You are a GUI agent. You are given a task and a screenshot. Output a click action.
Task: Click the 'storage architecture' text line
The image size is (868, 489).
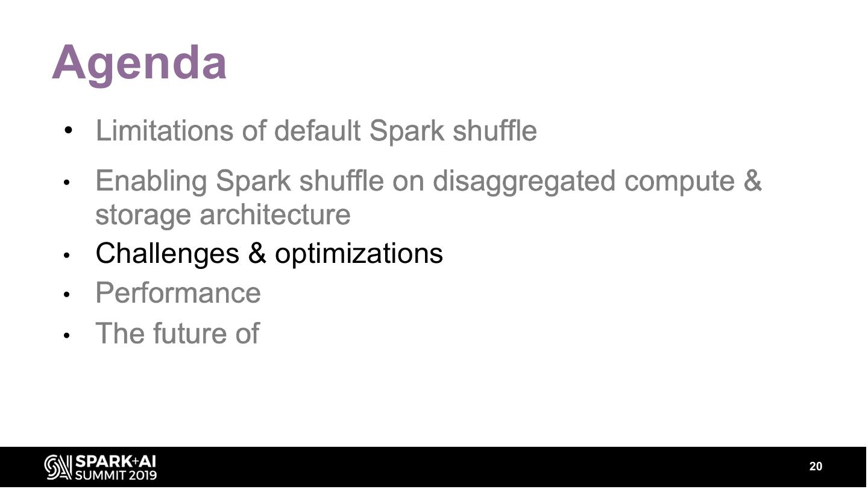point(222,215)
